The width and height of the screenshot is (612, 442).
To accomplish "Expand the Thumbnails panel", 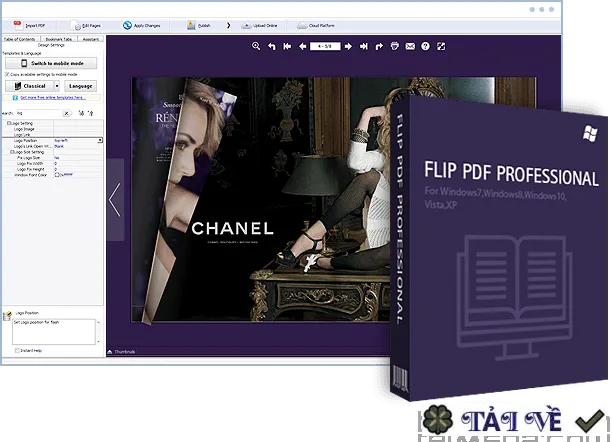I will click(x=121, y=352).
